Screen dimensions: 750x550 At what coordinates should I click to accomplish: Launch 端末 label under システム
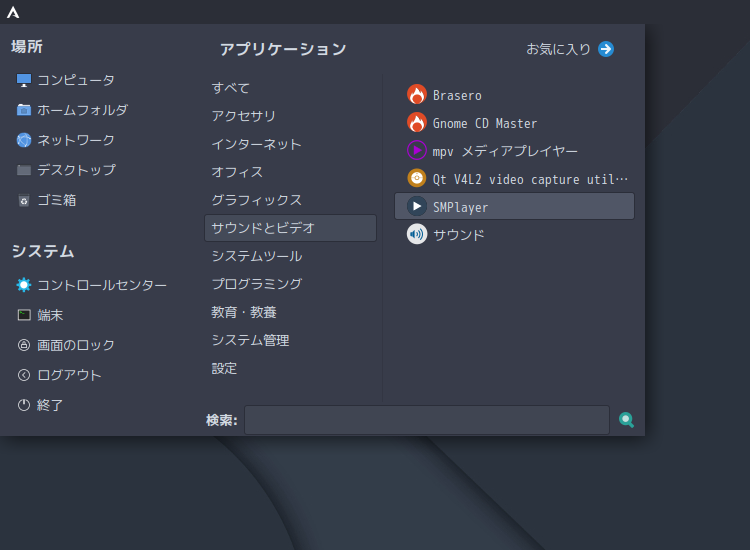pos(50,315)
